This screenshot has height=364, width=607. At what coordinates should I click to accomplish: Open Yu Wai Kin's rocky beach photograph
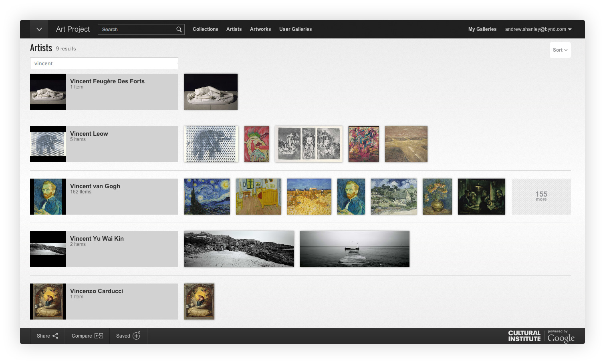(x=239, y=249)
